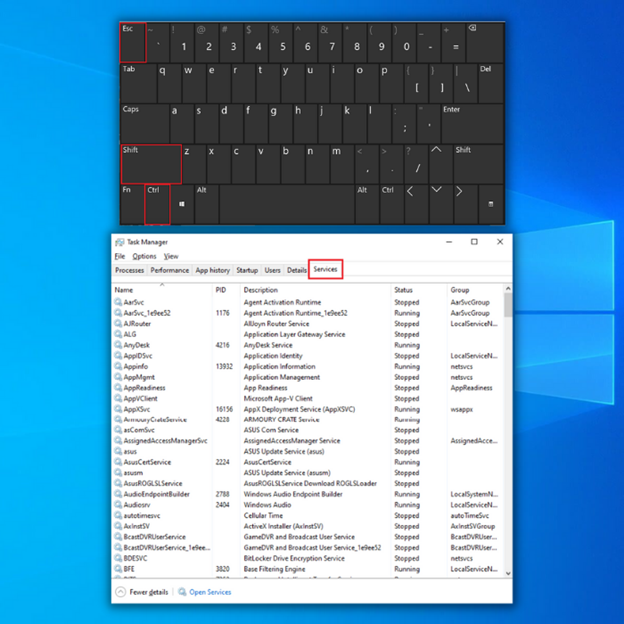Sort services by Group column header

click(475, 290)
